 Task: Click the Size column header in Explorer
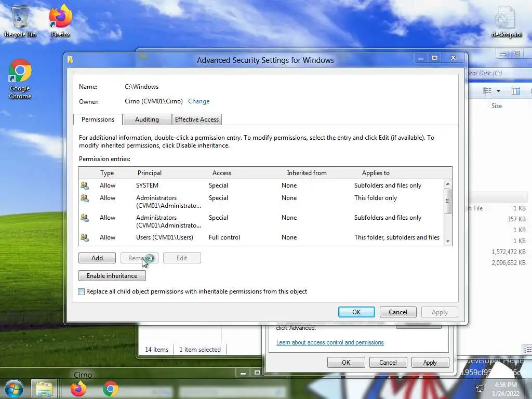(x=496, y=106)
